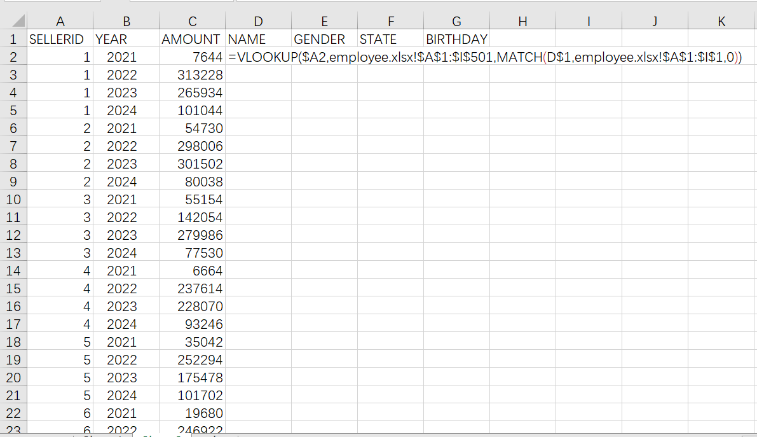Select row 10 header
757x437 pixels.
click(x=13, y=199)
